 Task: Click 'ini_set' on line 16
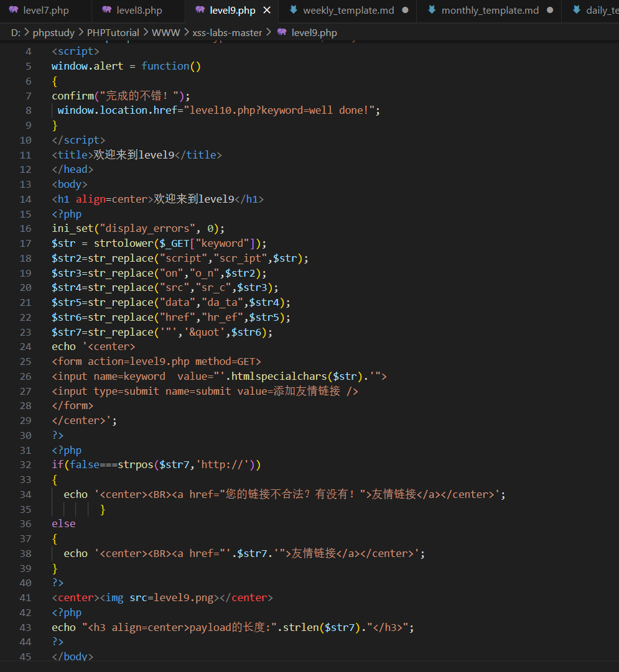click(x=73, y=228)
